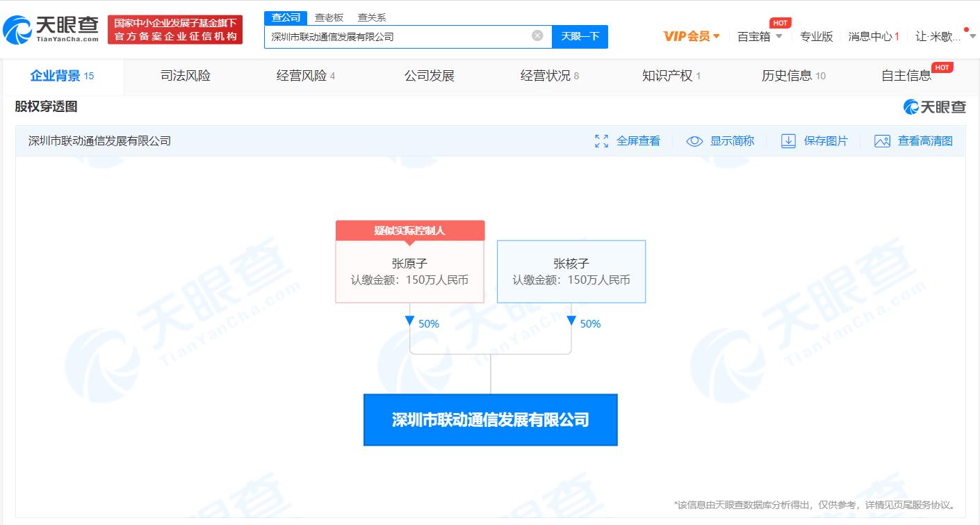Viewport: 980px width, 525px height.
Task: Click the blue arrow under 张核子
Action: (571, 321)
